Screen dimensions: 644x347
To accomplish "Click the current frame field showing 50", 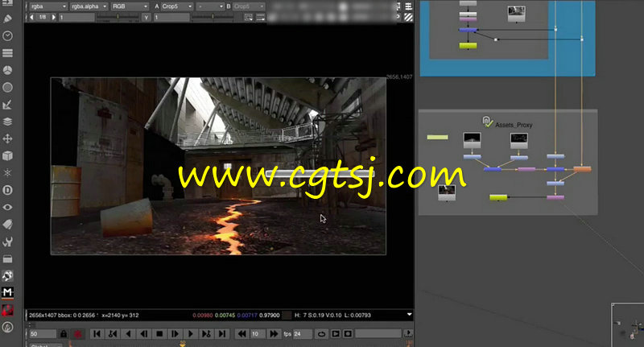I will tap(43, 334).
